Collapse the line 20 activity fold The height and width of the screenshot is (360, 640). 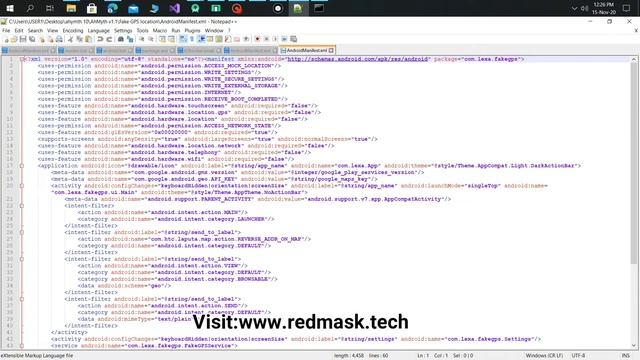point(22,186)
